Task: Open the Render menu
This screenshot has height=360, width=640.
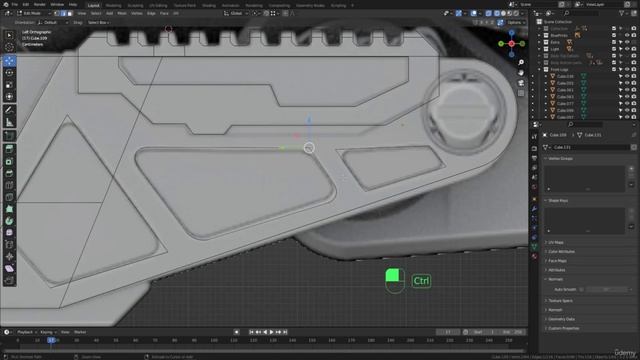Action: 40,4
